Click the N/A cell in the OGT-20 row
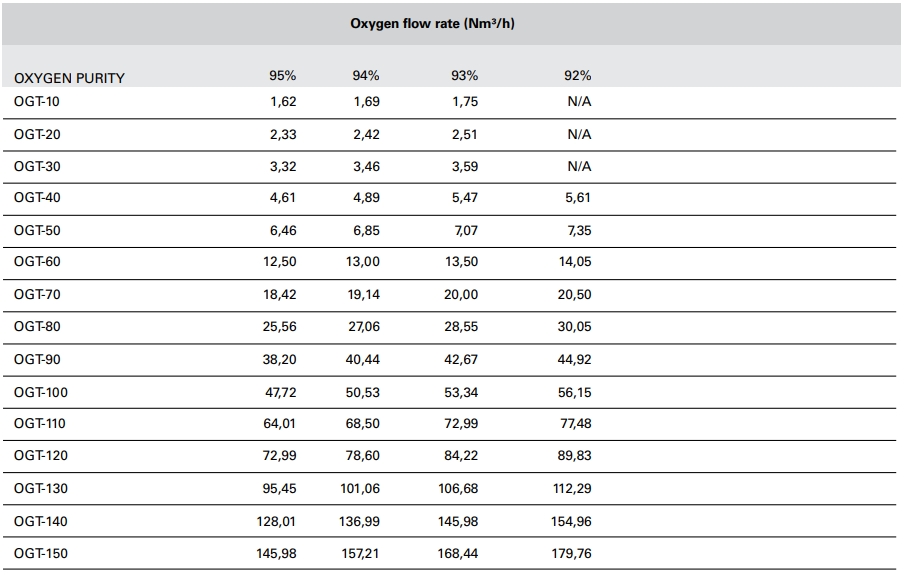 pyautogui.click(x=579, y=134)
